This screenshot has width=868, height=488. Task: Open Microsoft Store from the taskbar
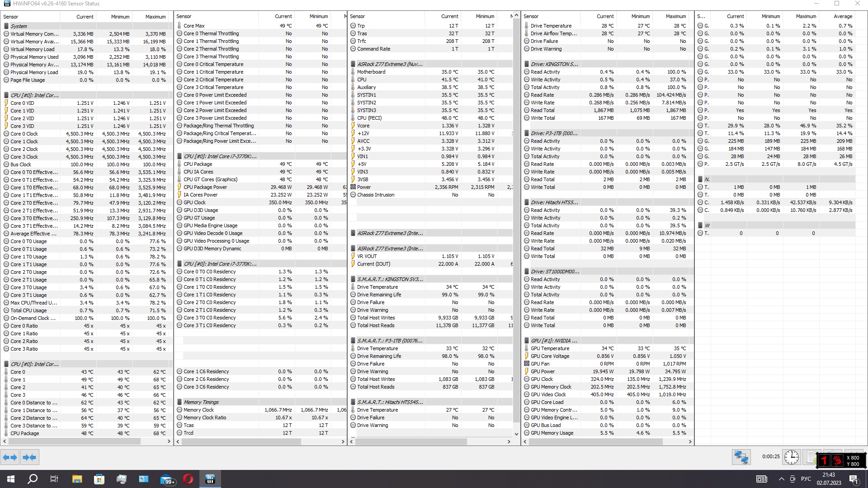99,479
